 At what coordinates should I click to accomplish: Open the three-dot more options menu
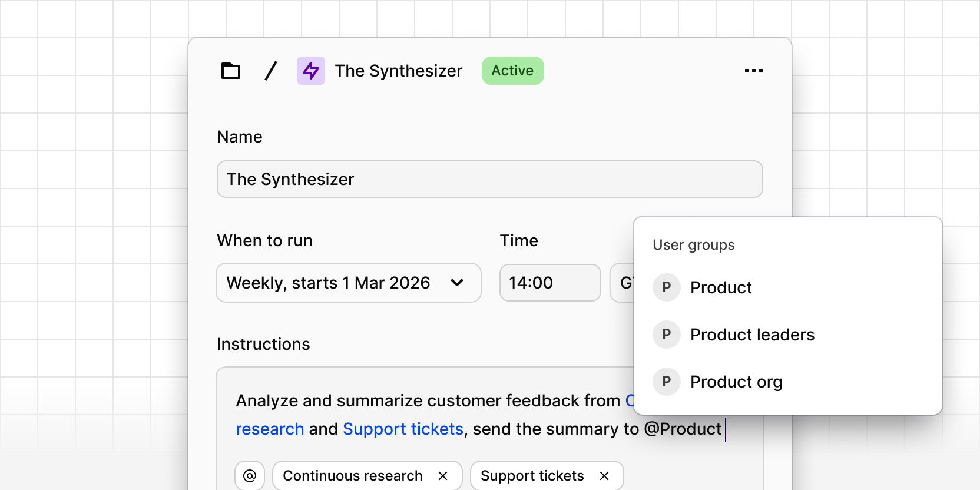tap(753, 71)
